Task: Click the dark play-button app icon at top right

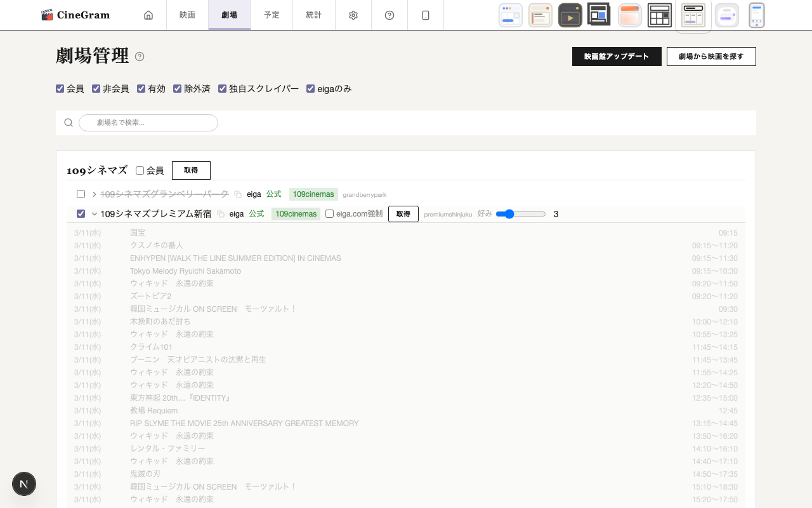Action: [x=570, y=15]
